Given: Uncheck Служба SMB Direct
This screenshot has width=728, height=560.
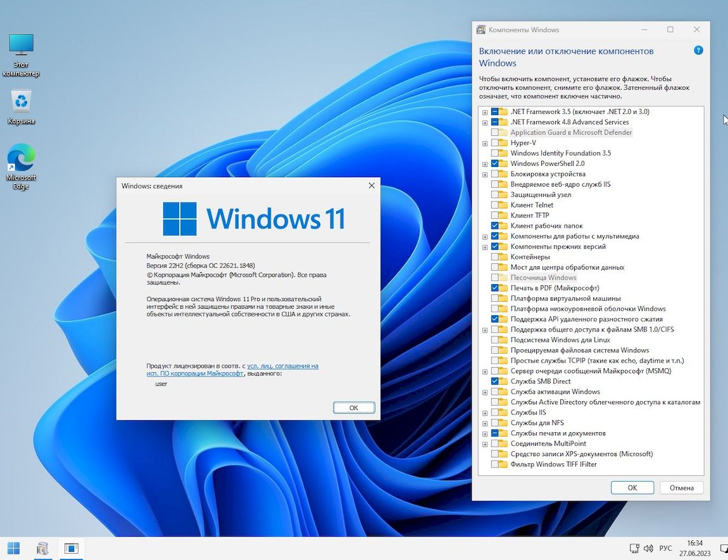Looking at the screenshot, I should (x=494, y=382).
